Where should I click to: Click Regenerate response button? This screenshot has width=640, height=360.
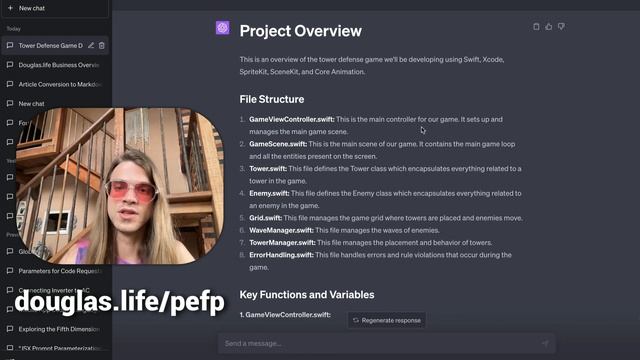387,320
